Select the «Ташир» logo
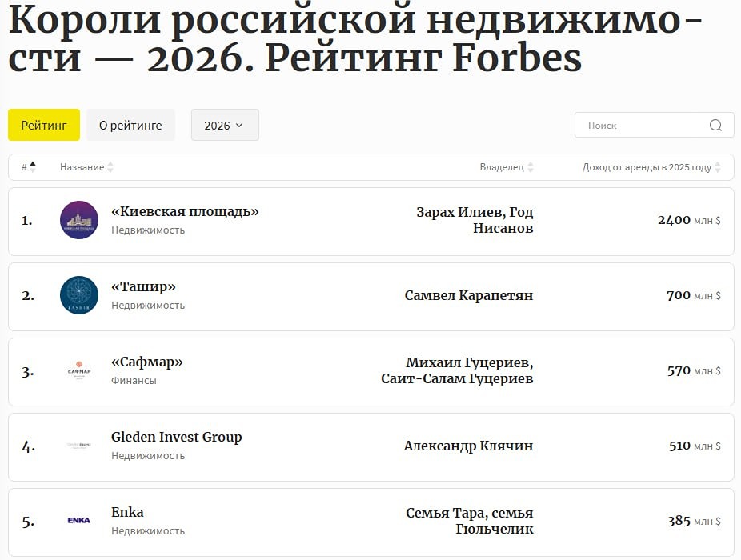The image size is (741, 560). (x=78, y=294)
